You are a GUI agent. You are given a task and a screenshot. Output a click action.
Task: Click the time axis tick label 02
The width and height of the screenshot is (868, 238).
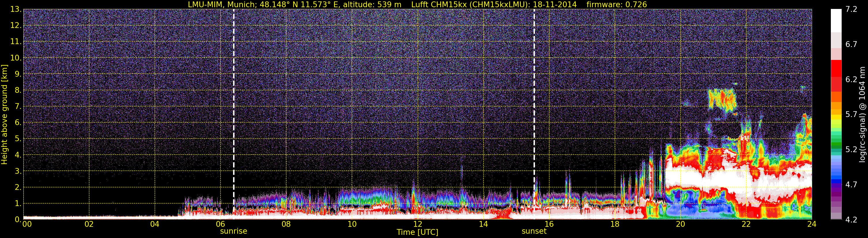pos(89,224)
